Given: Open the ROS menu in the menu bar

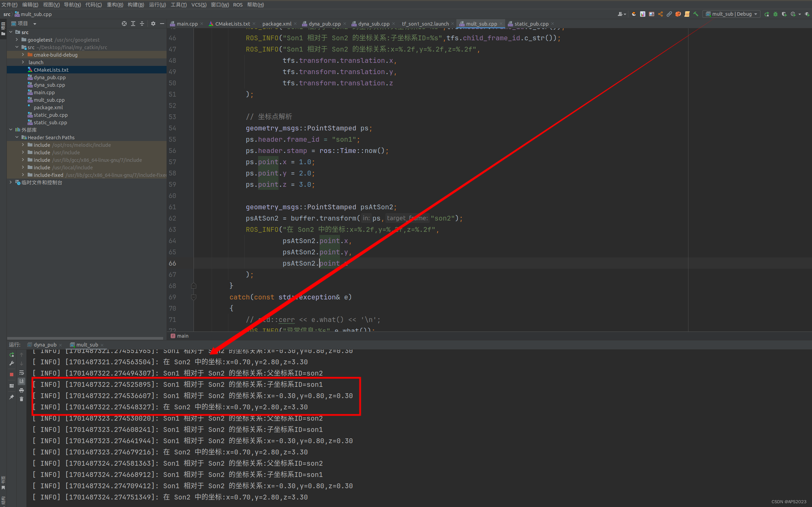Looking at the screenshot, I should 238,5.
